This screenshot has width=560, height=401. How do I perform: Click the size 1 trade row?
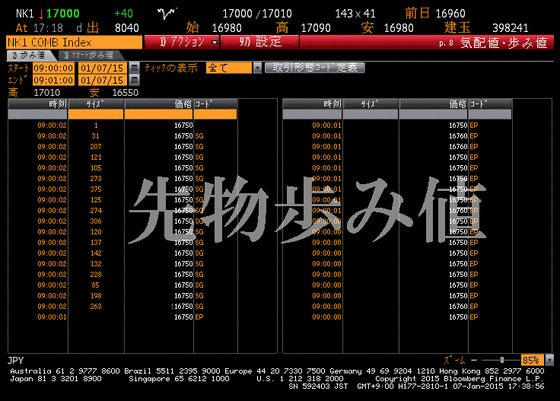[122, 125]
